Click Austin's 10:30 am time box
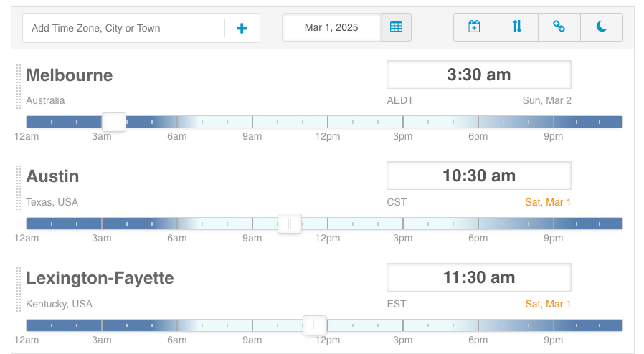 pos(478,176)
